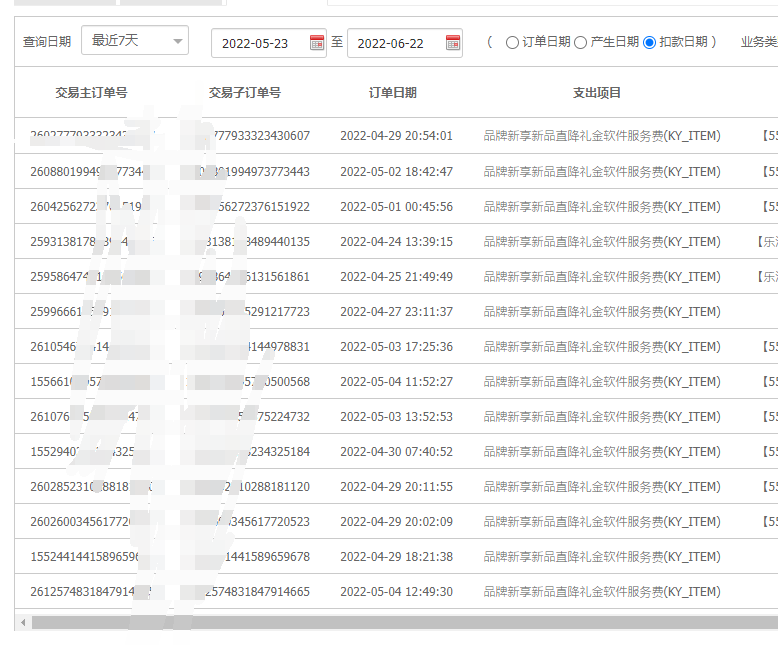
Task: Click the end date field 2022-06-22
Action: (391, 43)
